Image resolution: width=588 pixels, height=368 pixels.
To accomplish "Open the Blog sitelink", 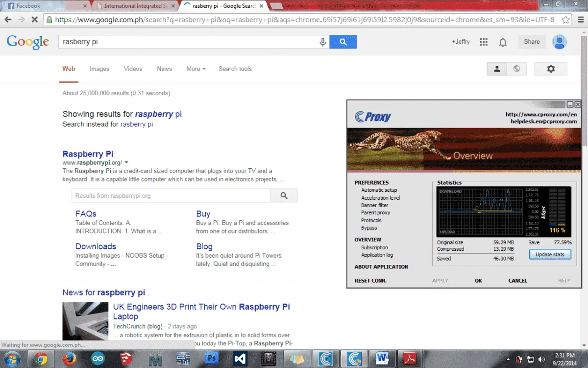I will (x=204, y=247).
